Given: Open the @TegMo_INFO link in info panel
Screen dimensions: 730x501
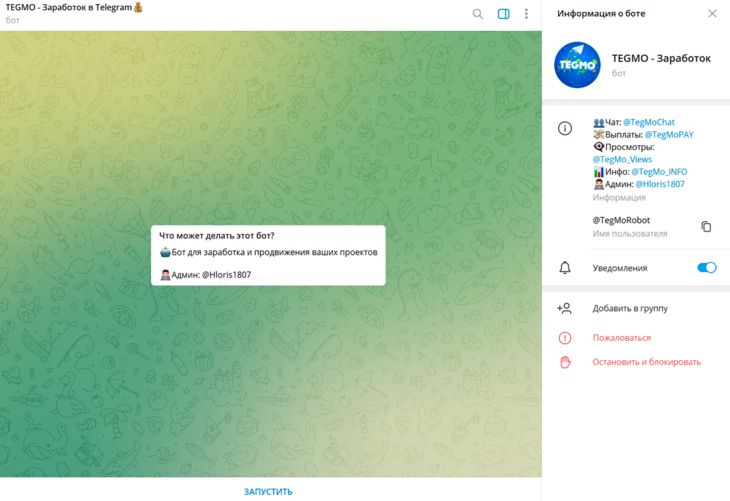Looking at the screenshot, I should 659,171.
